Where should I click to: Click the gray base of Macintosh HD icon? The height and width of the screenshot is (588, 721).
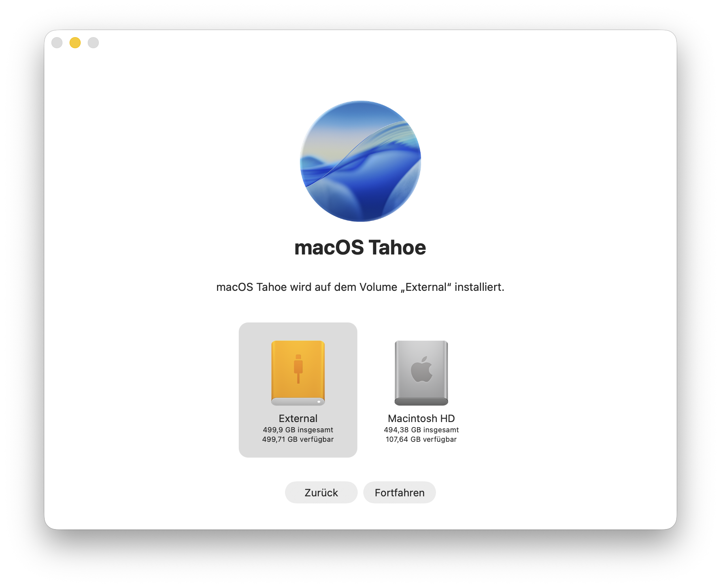(421, 402)
